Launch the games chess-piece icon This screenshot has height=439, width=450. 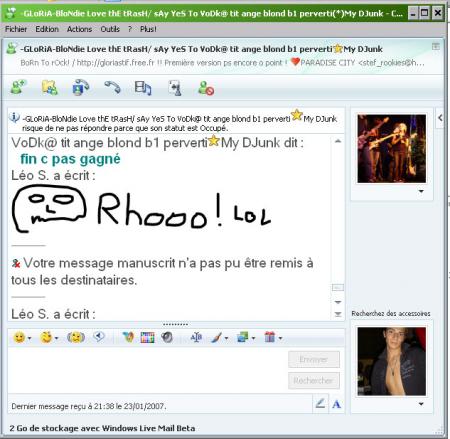(175, 88)
